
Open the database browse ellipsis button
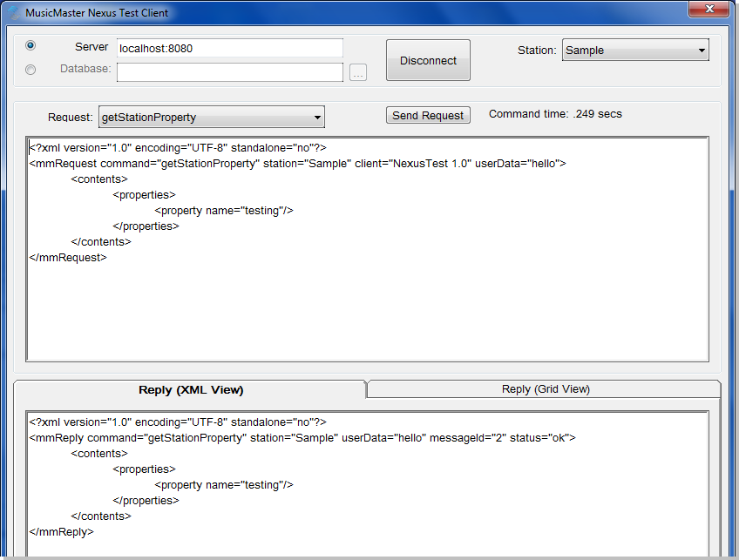coord(358,72)
